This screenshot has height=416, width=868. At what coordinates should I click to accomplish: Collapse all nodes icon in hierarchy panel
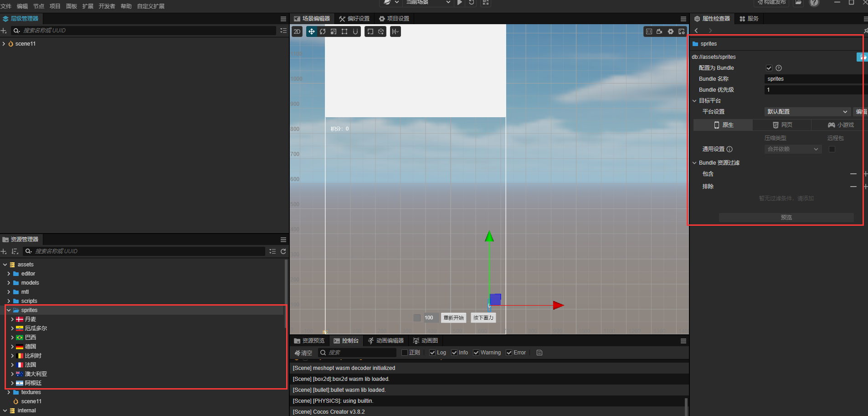click(283, 31)
